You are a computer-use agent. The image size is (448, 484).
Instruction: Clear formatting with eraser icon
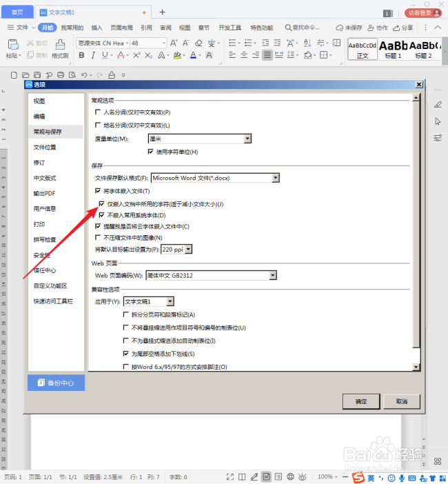[198, 43]
